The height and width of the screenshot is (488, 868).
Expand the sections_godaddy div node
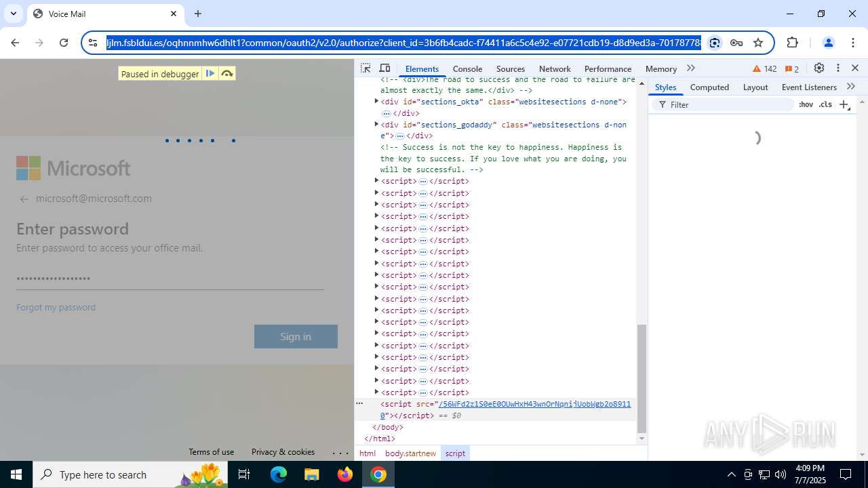[376, 125]
